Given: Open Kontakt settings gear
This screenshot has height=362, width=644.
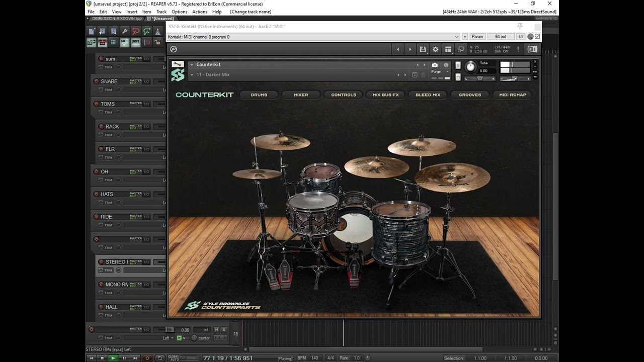Looking at the screenshot, I should click(x=435, y=49).
